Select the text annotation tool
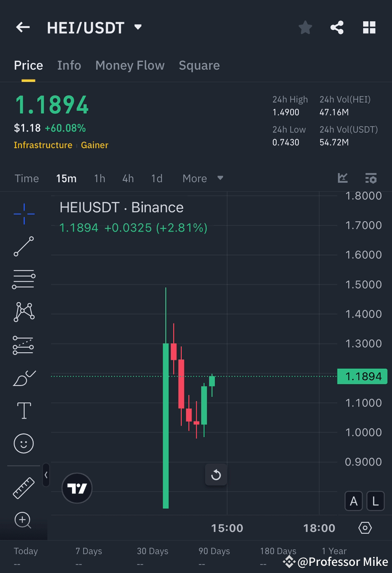 24,410
